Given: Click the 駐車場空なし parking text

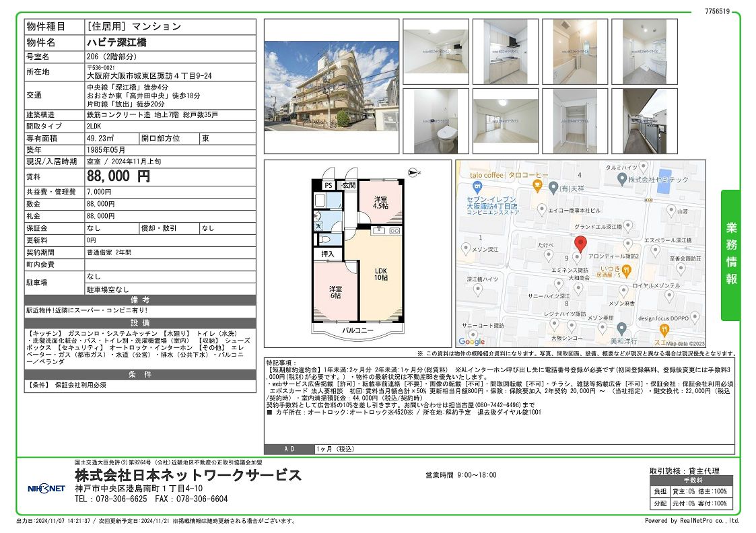Looking at the screenshot, I should point(108,289).
